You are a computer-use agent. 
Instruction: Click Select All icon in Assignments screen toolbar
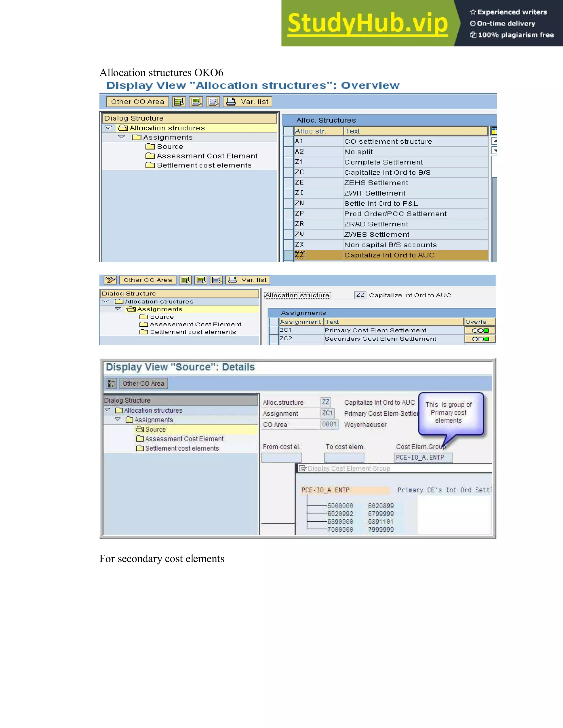[186, 280]
